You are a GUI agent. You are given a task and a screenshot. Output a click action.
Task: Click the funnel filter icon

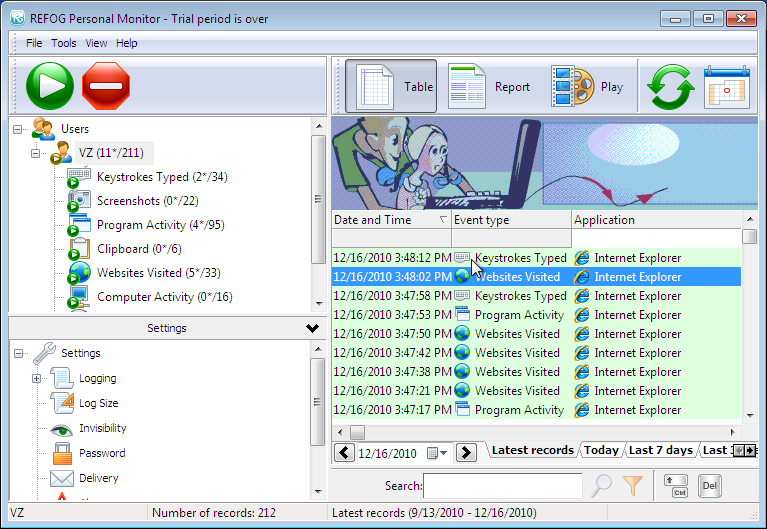(633, 485)
